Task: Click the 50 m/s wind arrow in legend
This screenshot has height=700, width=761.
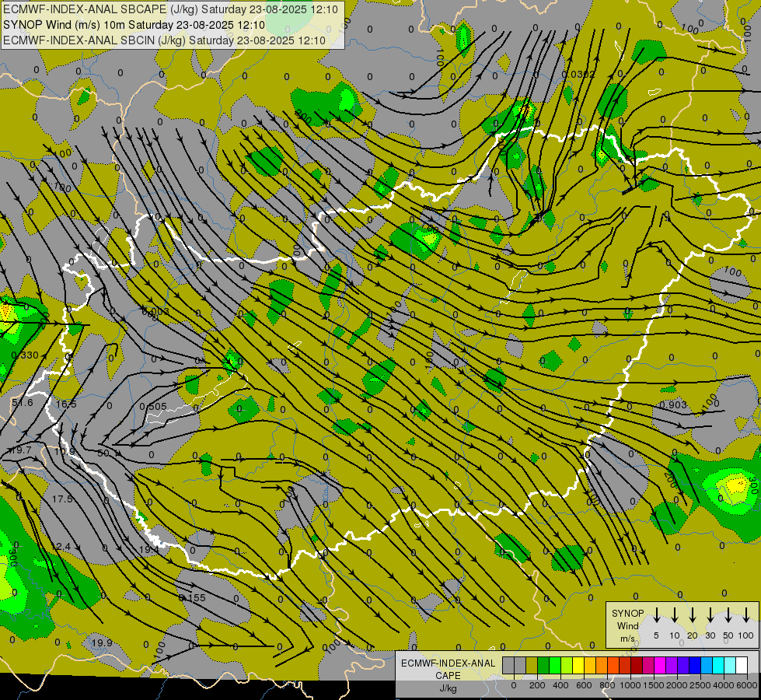Action: tap(728, 615)
